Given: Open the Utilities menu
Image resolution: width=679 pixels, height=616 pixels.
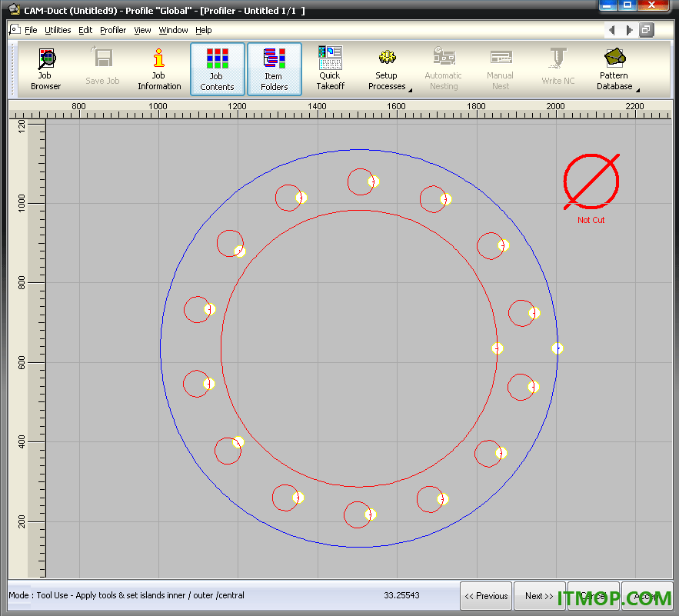Looking at the screenshot, I should coord(58,30).
